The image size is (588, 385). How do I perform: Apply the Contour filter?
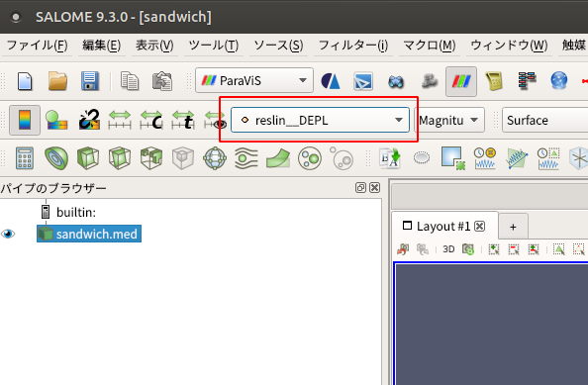56,158
